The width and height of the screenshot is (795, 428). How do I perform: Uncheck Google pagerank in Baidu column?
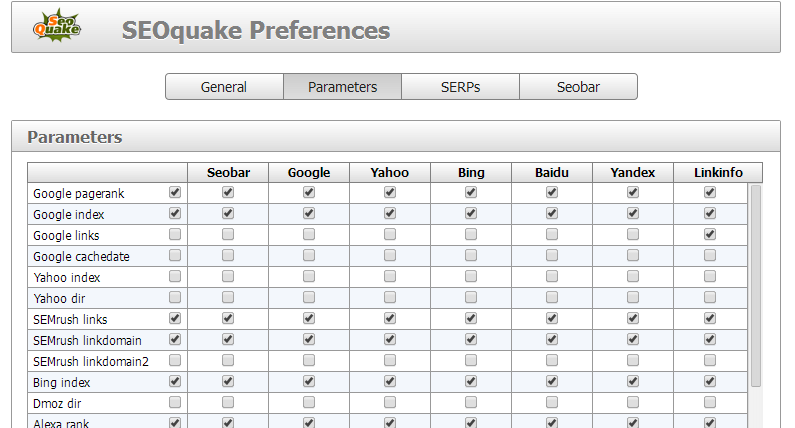point(552,193)
